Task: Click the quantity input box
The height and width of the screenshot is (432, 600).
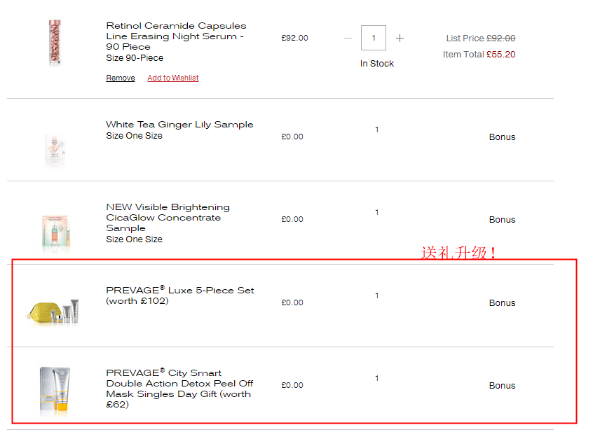Action: [374, 38]
